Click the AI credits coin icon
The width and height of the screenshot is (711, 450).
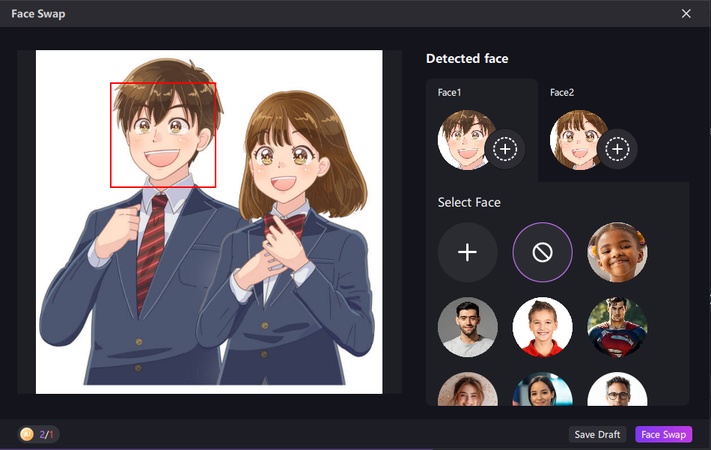[27, 435]
